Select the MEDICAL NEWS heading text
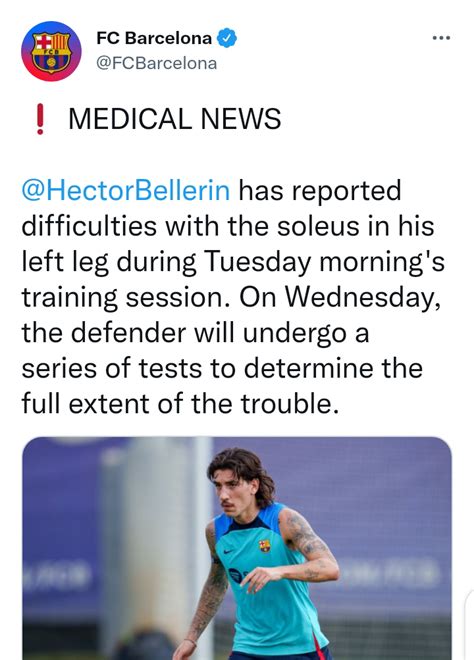The height and width of the screenshot is (660, 474). tap(174, 119)
